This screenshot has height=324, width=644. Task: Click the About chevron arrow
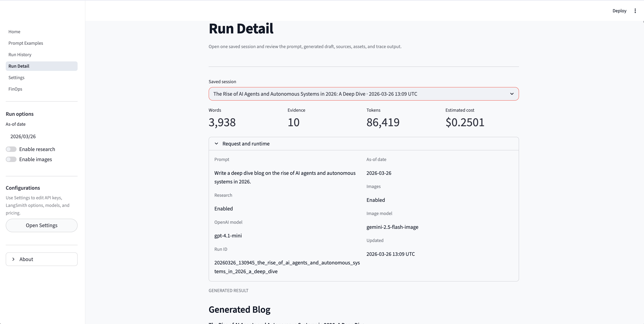point(13,259)
